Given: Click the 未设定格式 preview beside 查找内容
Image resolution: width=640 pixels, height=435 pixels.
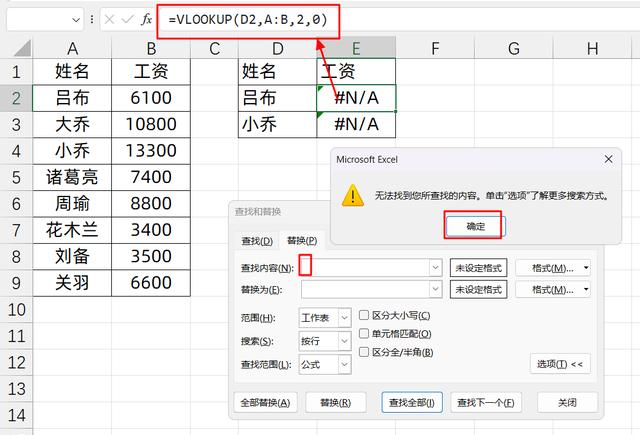Looking at the screenshot, I should (x=478, y=268).
